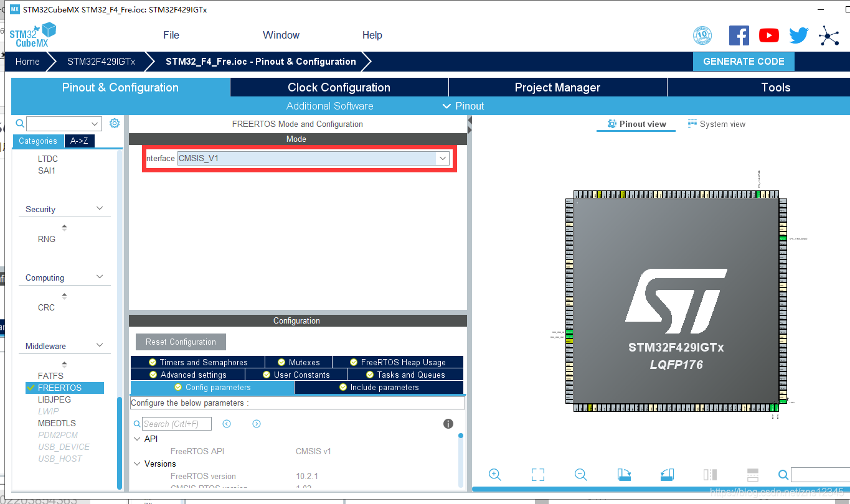850x504 pixels.
Task: Open the FreeRTOS Interface dropdown
Action: pos(442,158)
